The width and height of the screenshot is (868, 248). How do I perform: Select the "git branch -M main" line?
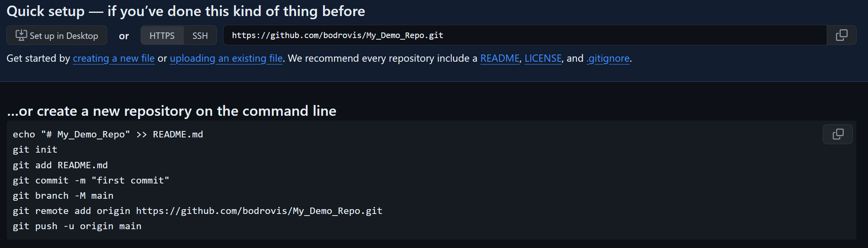tap(63, 196)
